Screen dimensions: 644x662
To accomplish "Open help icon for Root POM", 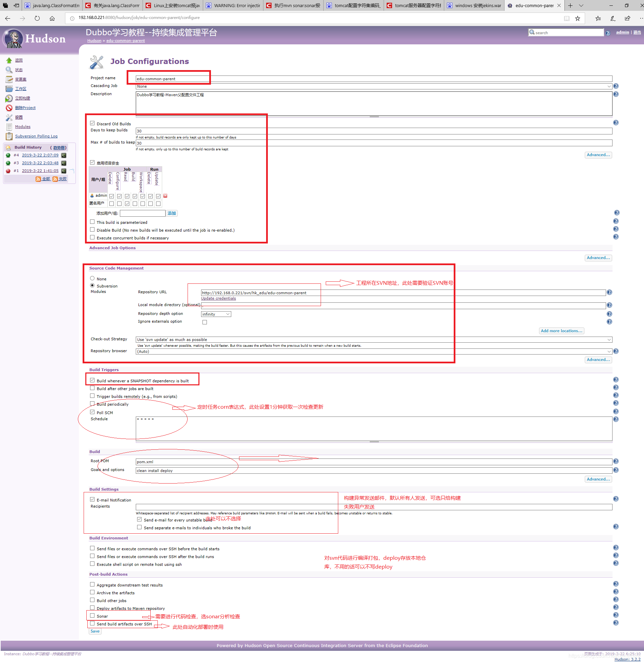I will (x=616, y=461).
